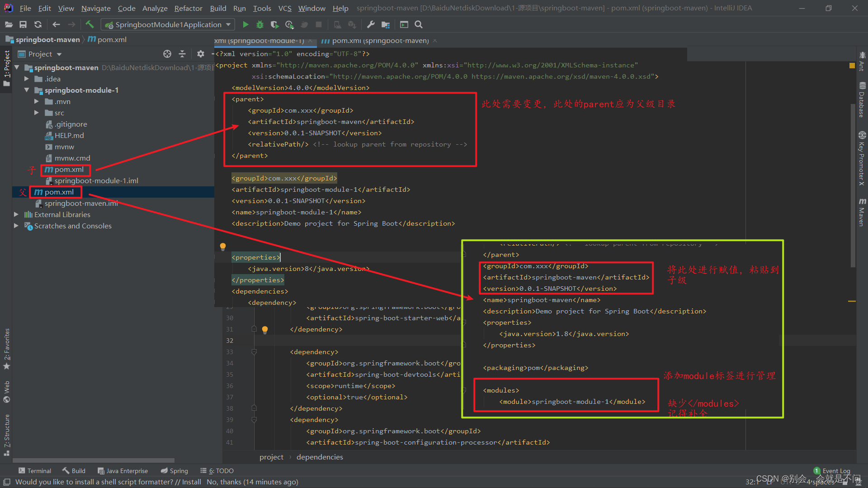Run the application with the green play icon
The width and height of the screenshot is (868, 488).
pyautogui.click(x=245, y=24)
